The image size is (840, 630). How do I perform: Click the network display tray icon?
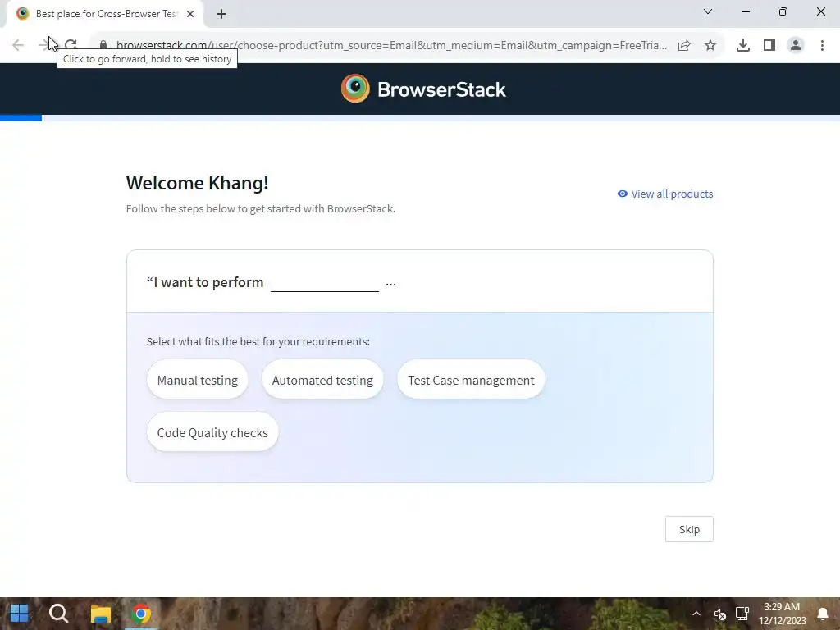click(x=742, y=614)
